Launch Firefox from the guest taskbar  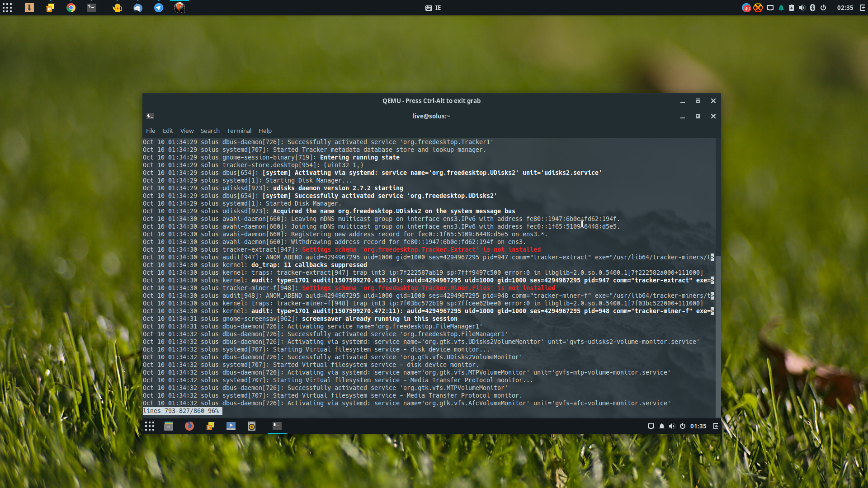[189, 426]
